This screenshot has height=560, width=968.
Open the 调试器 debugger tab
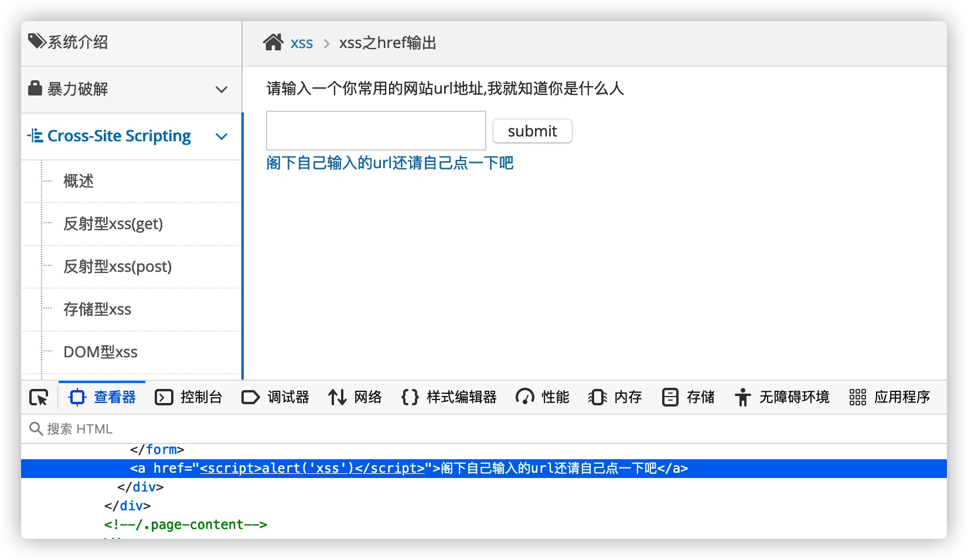coord(275,397)
